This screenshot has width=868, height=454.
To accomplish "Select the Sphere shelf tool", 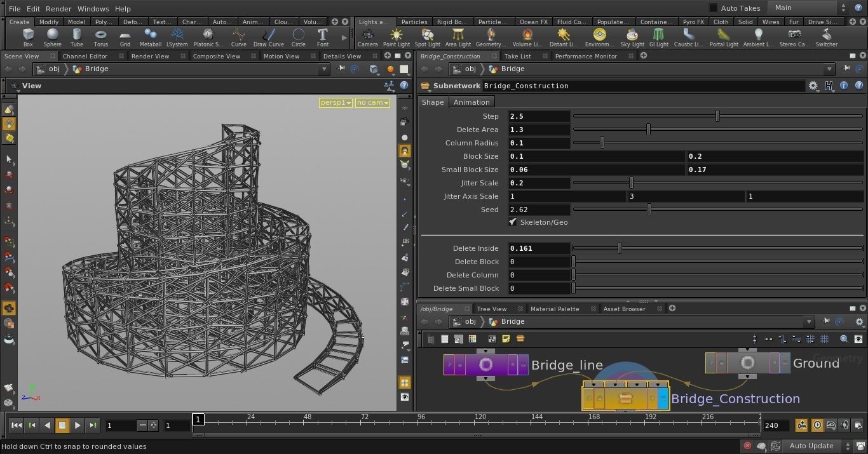I will (x=53, y=37).
